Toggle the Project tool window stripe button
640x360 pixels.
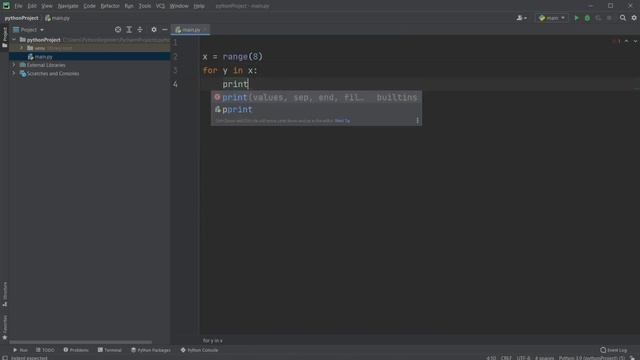pyautogui.click(x=4, y=37)
